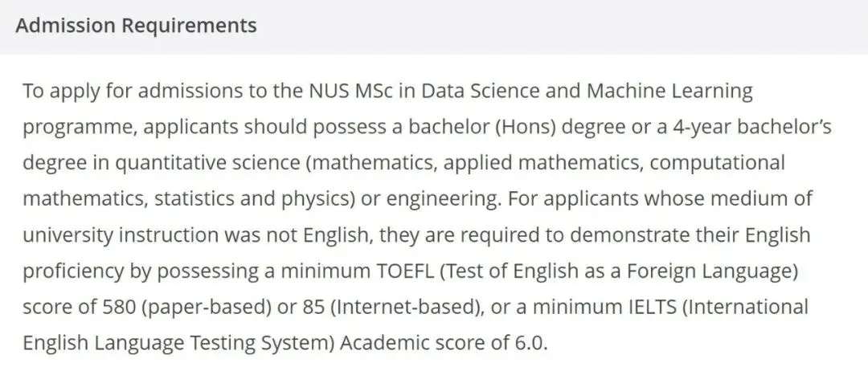The height and width of the screenshot is (375, 868).
Task: Click the "6.0" Academic score
Action: tap(530, 343)
